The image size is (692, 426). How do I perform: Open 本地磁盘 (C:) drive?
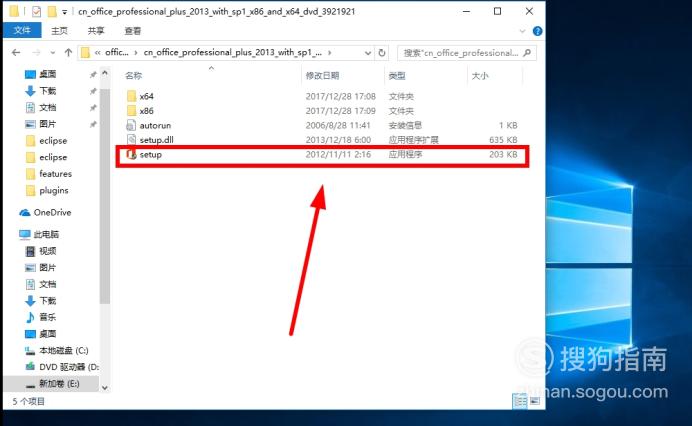click(x=64, y=351)
